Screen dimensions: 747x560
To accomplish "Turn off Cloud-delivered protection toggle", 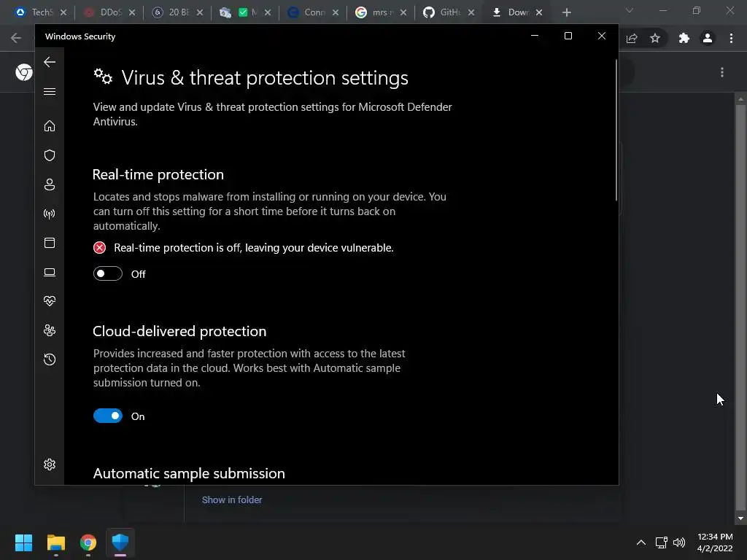I will tap(108, 416).
